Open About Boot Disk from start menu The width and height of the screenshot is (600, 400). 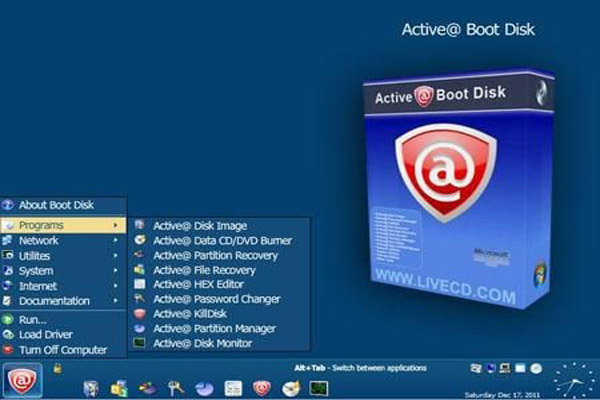[x=64, y=205]
